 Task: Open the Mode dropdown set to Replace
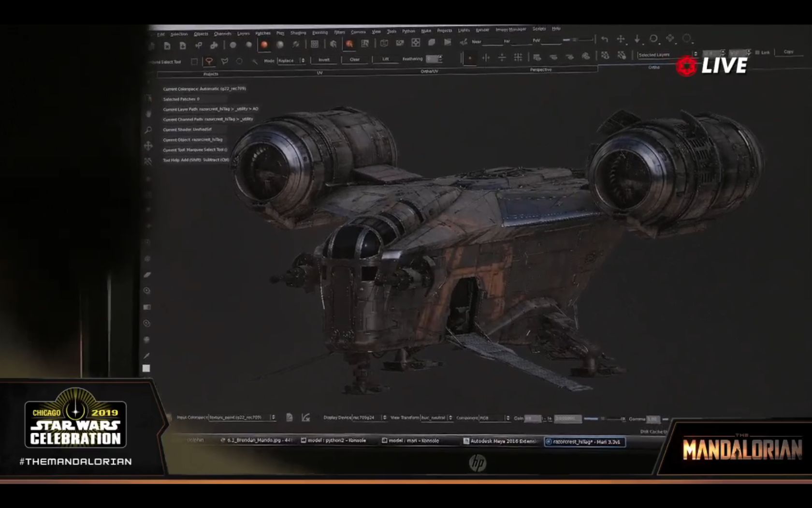291,60
